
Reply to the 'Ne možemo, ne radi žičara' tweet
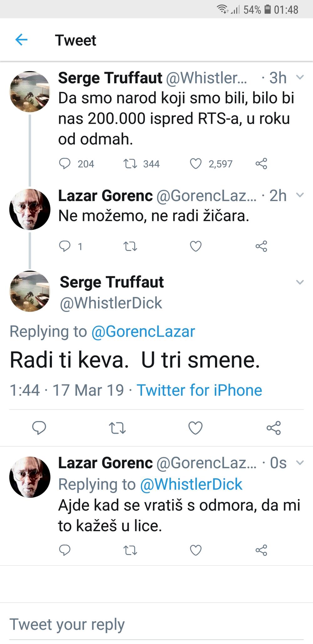coord(65,247)
